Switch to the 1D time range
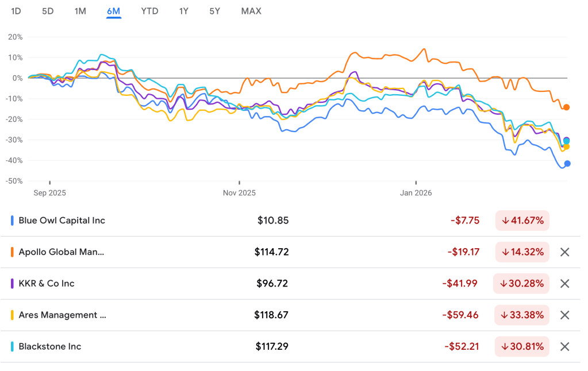The height and width of the screenshot is (371, 588). pos(16,11)
